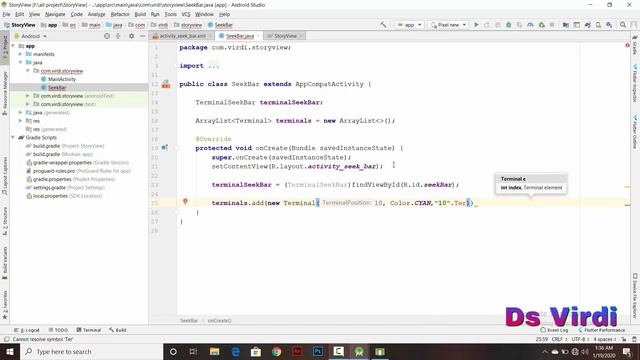Toggle the Project tool window stripe button
The width and height of the screenshot is (640, 360).
(x=5, y=47)
